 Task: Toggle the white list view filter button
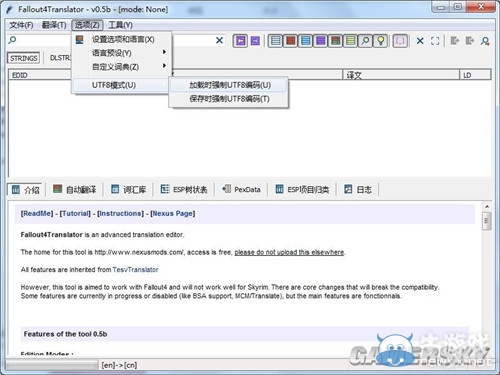point(275,41)
